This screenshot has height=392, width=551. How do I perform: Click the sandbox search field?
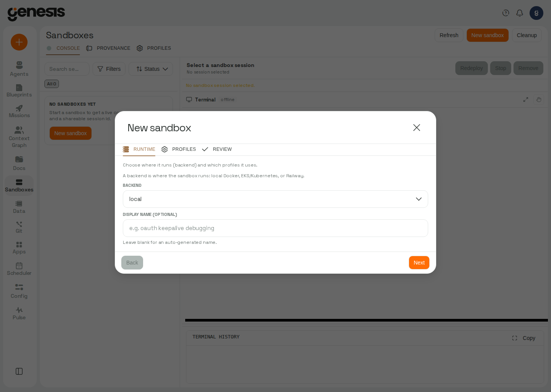click(x=67, y=69)
